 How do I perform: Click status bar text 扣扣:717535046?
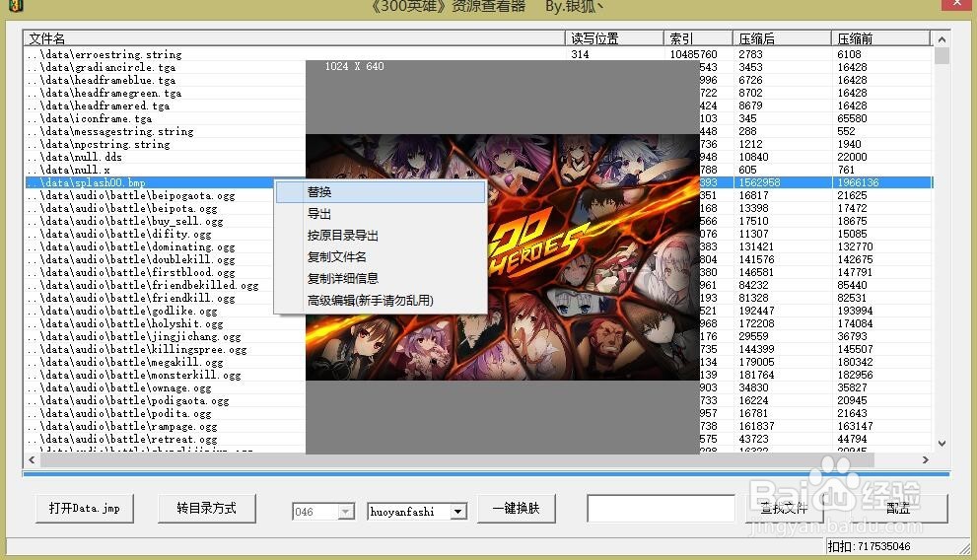pos(869,546)
